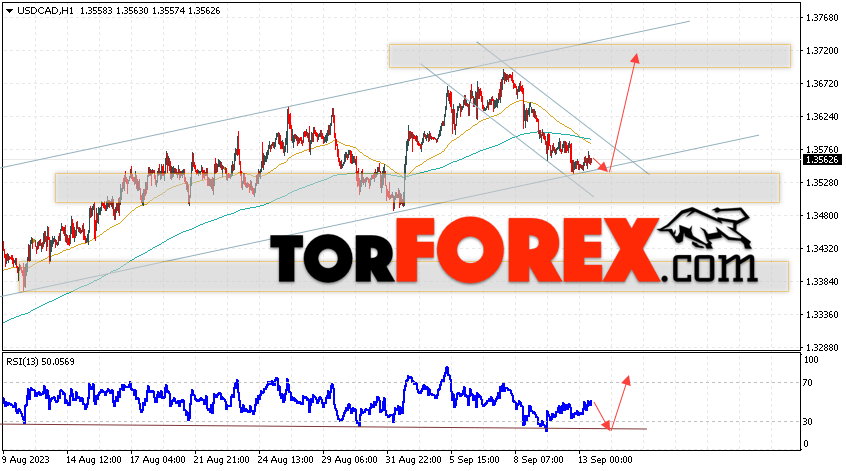Click the 8 Sep 07:00 time label

(x=538, y=460)
